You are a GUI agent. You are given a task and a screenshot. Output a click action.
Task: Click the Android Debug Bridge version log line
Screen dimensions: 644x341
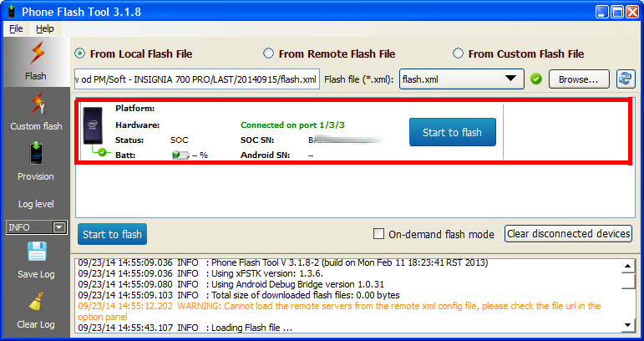coord(231,284)
